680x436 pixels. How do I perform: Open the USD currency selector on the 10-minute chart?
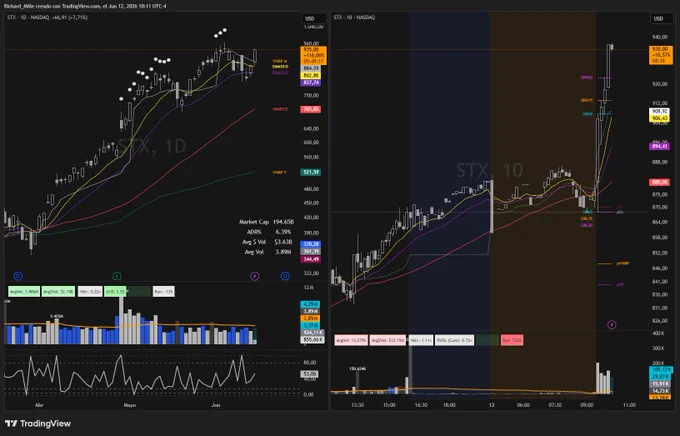coord(661,19)
